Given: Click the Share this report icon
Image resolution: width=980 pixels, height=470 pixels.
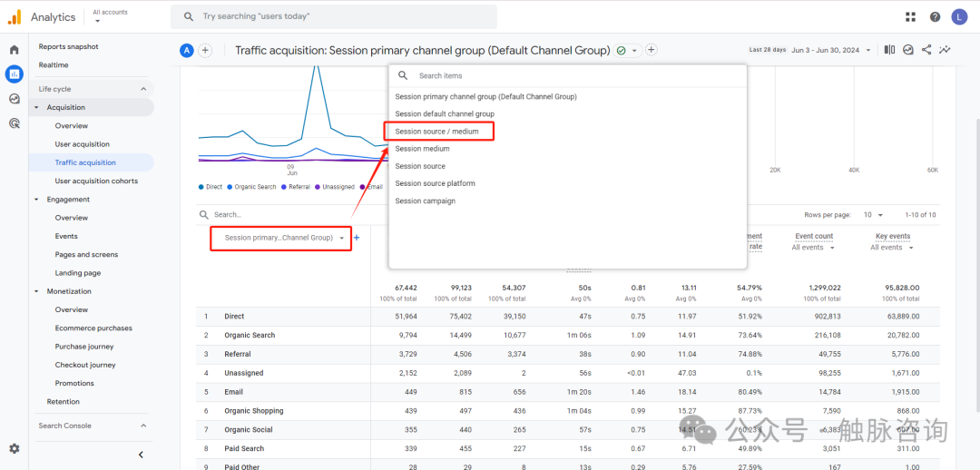Looking at the screenshot, I should click(x=926, y=50).
